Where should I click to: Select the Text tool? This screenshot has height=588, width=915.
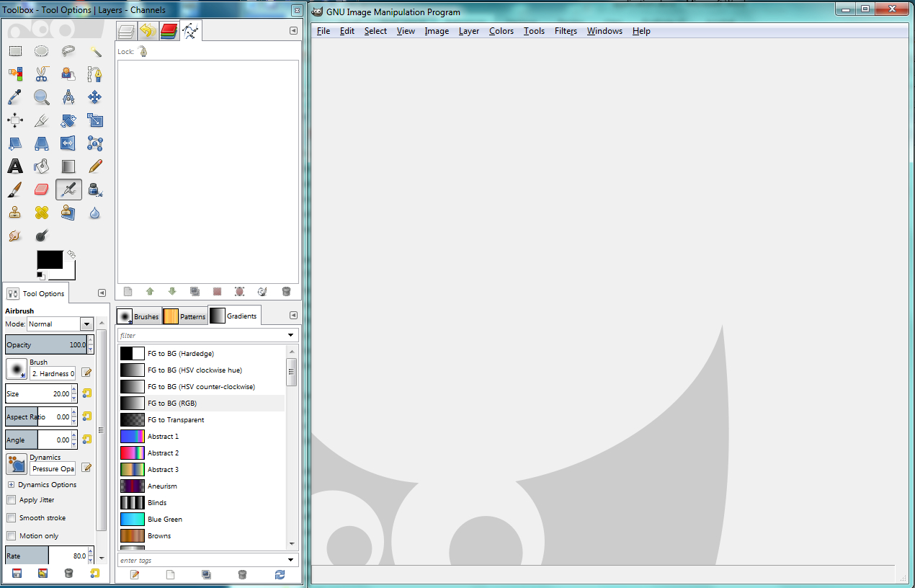coord(15,166)
